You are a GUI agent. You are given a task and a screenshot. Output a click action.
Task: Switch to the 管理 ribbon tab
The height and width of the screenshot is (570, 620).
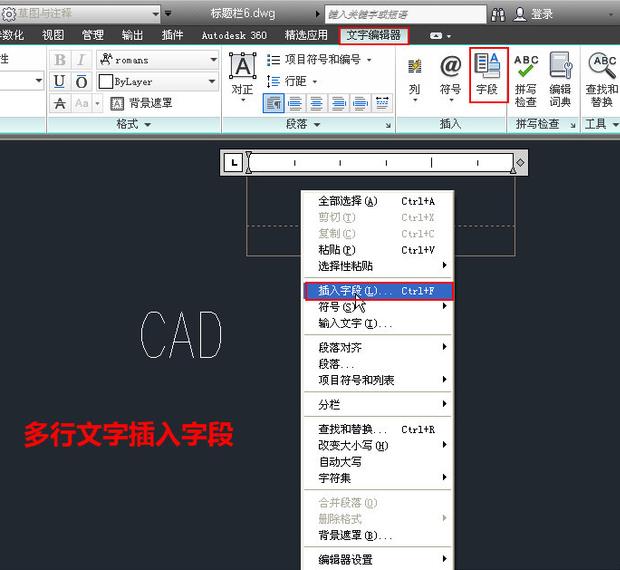[x=93, y=35]
